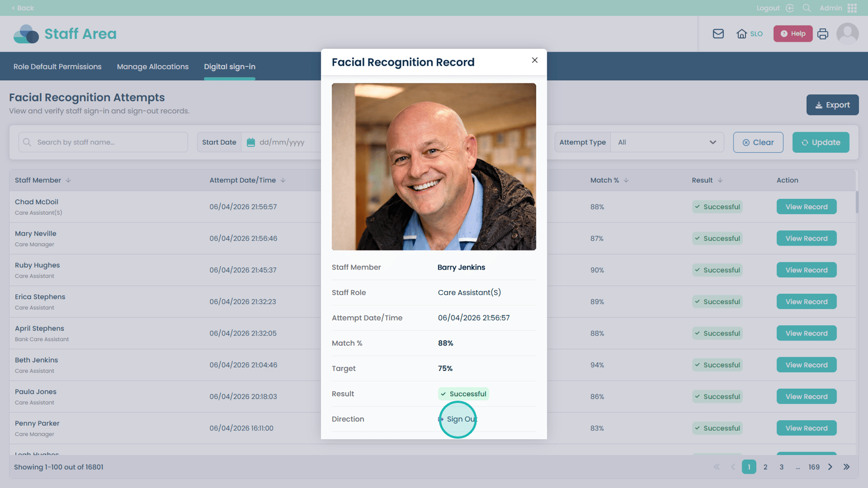Image resolution: width=868 pixels, height=488 pixels.
Task: Close the Facial Recognition Record dialog
Action: pyautogui.click(x=534, y=60)
